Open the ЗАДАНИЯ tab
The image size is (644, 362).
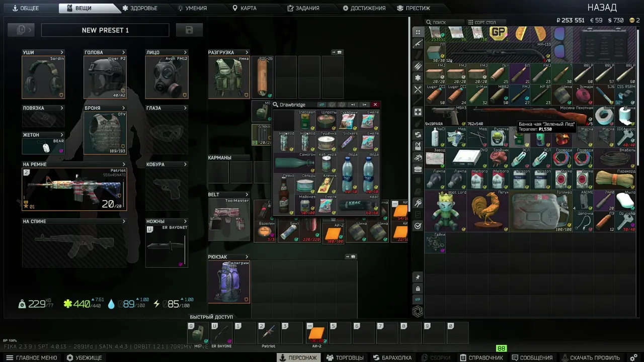[x=303, y=8]
